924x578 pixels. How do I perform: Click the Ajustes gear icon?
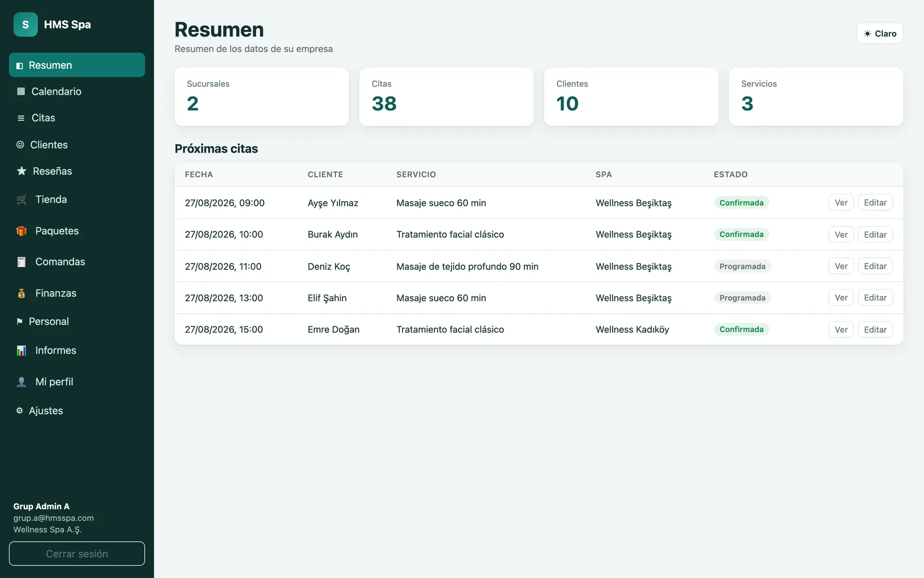click(x=20, y=410)
